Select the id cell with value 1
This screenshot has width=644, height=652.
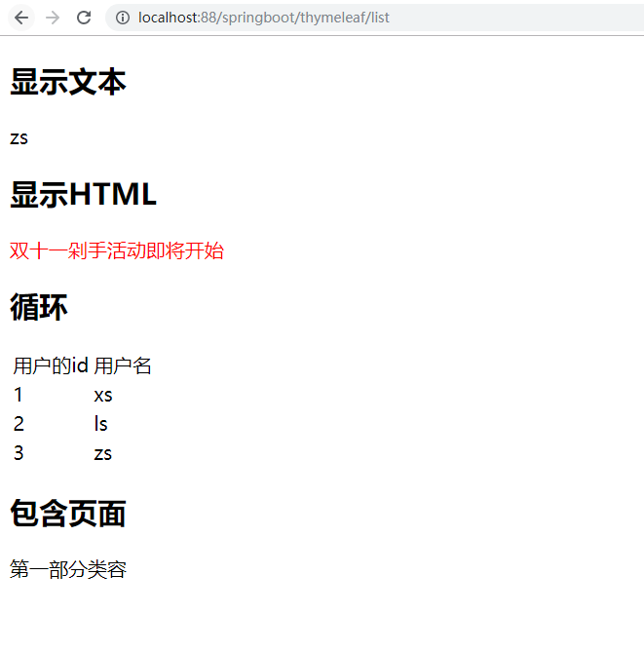19,395
